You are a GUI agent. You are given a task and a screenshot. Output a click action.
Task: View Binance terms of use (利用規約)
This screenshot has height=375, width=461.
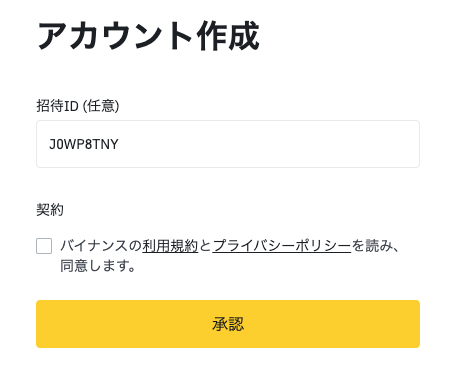click(x=170, y=246)
